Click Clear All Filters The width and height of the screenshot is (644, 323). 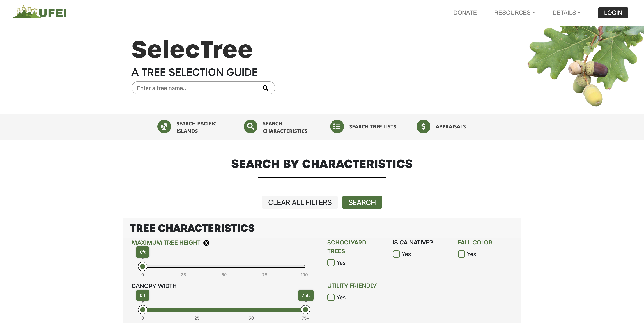click(x=300, y=202)
